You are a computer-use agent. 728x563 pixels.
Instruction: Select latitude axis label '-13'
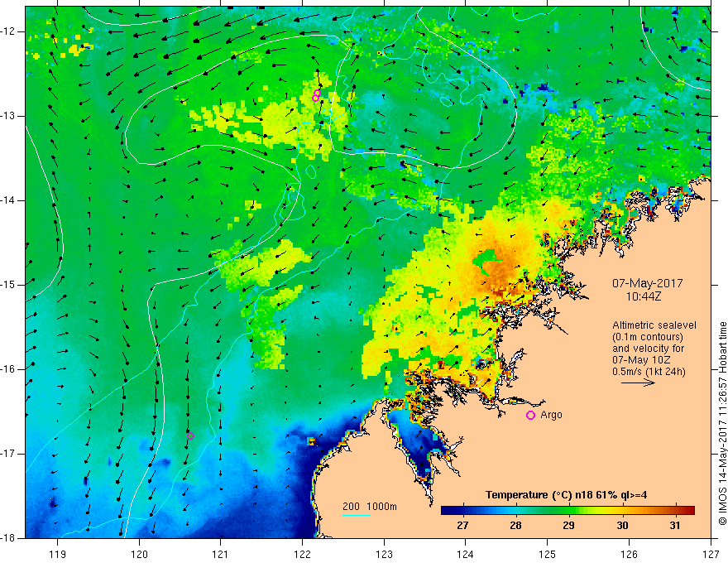[8, 116]
